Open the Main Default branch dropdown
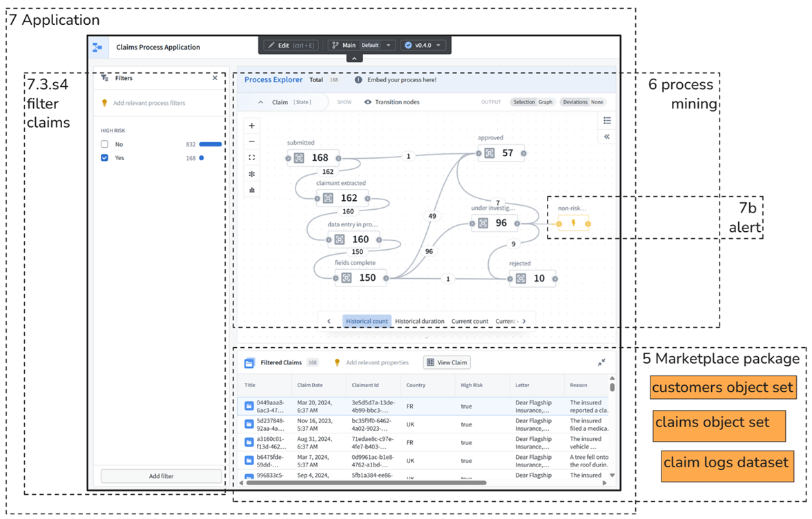 coord(362,46)
